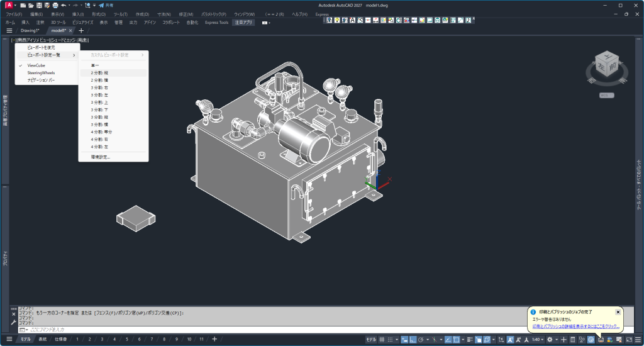Open the hamburger menu left of Drawing1 tab
The image size is (644, 346).
(x=9, y=30)
